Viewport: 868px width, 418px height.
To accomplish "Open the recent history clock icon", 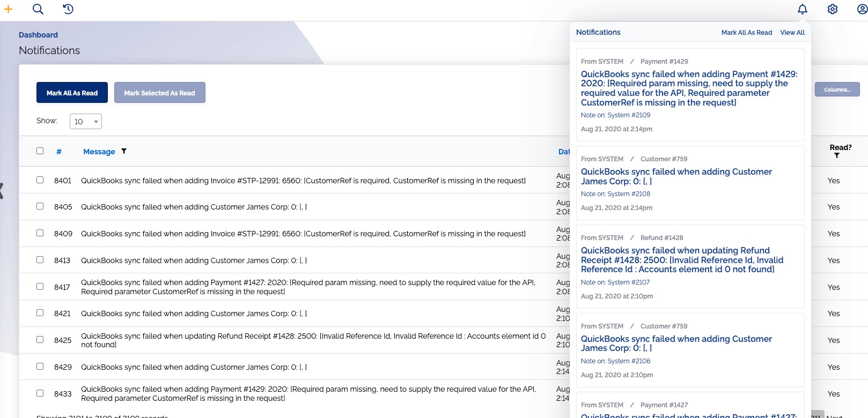I will (68, 9).
